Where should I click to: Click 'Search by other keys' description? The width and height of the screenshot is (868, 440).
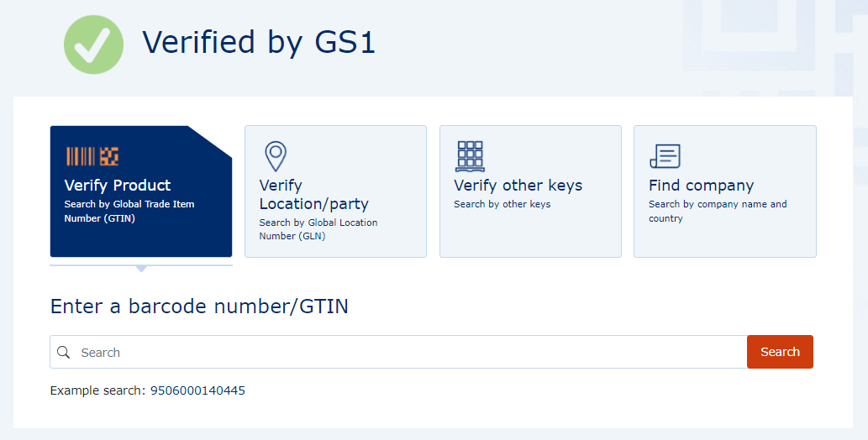pyautogui.click(x=502, y=204)
